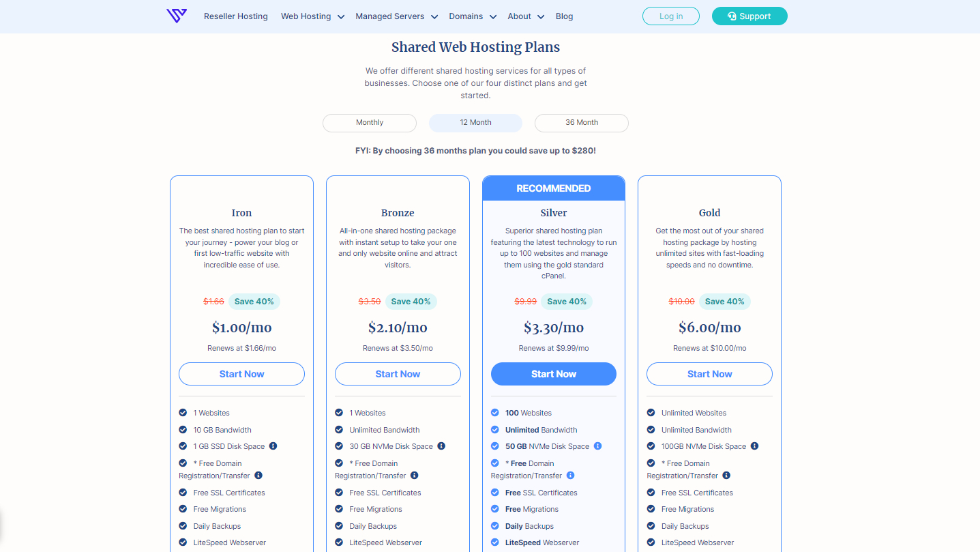
Task: Go to the Blog page
Action: [564, 16]
